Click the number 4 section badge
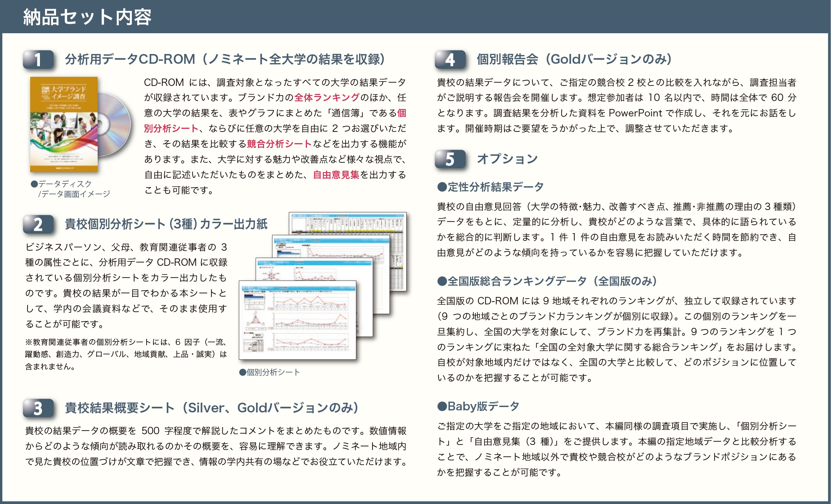Viewport: 831px width, 504px height. (450, 60)
